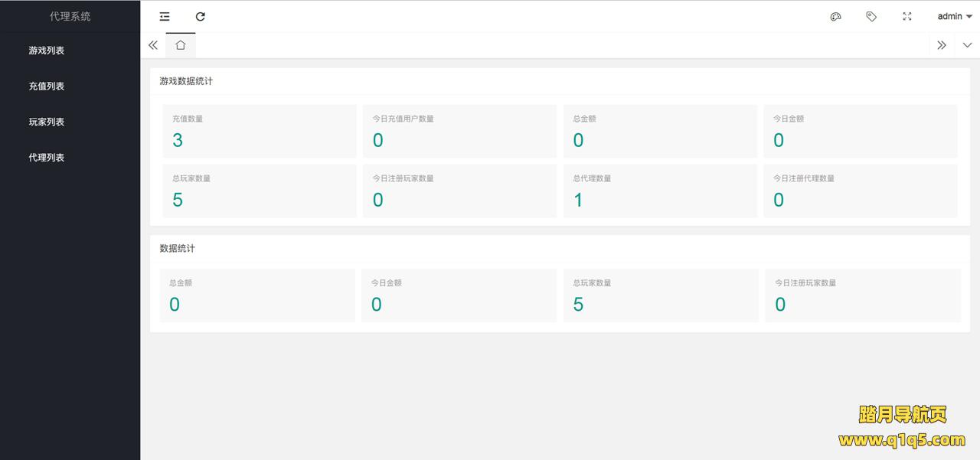Viewport: 980px width, 460px height.
Task: Open 游戏列表 in the sidebar
Action: (x=47, y=51)
